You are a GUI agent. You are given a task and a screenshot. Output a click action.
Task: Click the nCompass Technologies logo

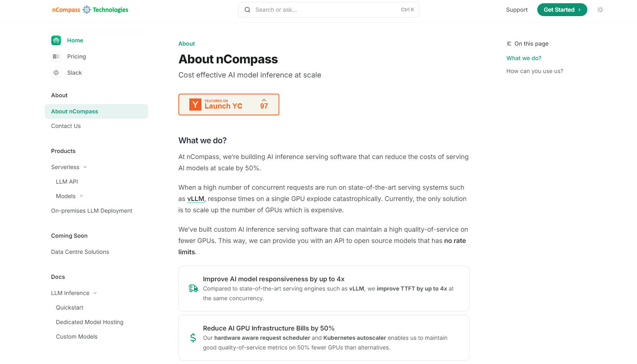90,9
